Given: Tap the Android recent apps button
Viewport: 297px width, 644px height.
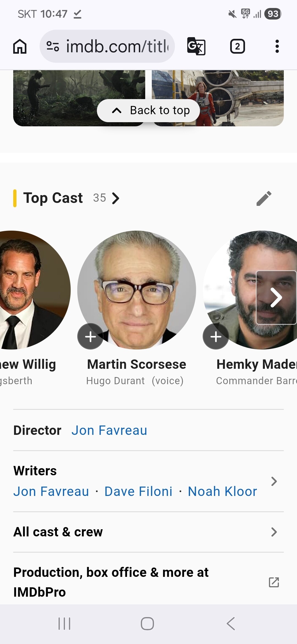Looking at the screenshot, I should click(x=64, y=624).
